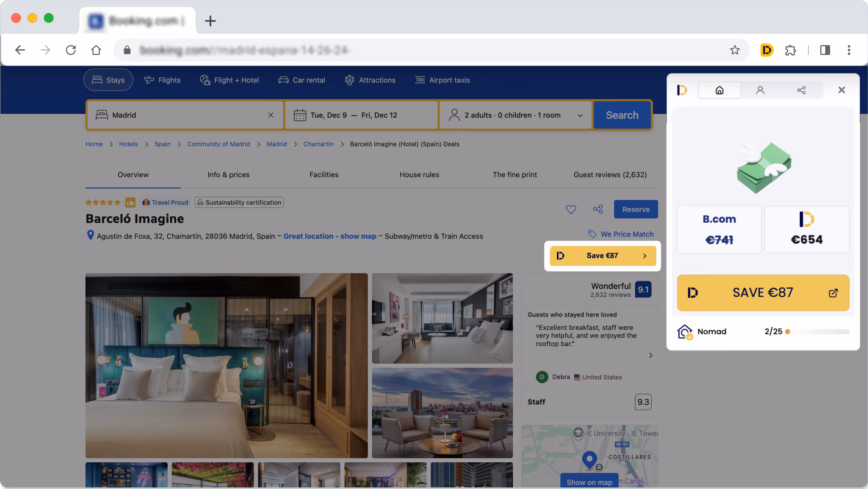The image size is (868, 489).
Task: Open the guests and rooms selector dropdown
Action: click(x=580, y=115)
